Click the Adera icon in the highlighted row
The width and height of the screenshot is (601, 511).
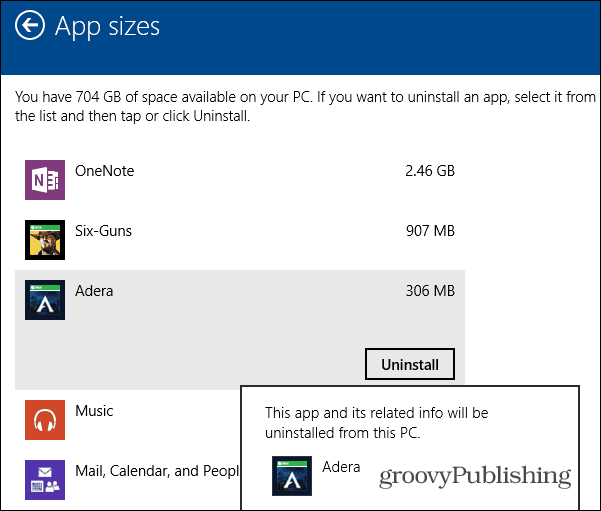[45, 300]
